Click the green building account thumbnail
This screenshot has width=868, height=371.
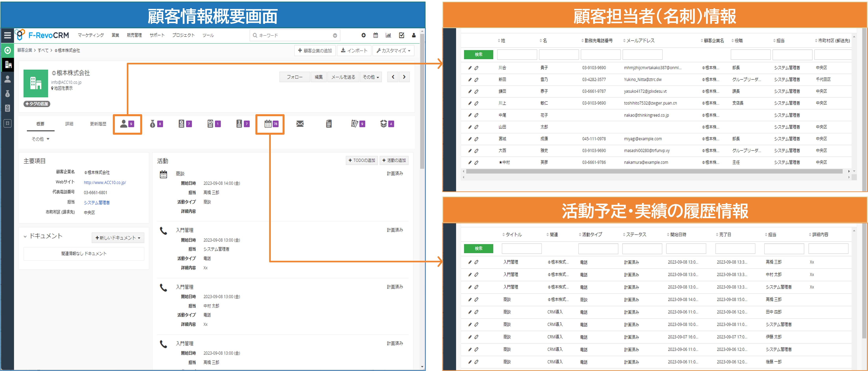tap(36, 83)
